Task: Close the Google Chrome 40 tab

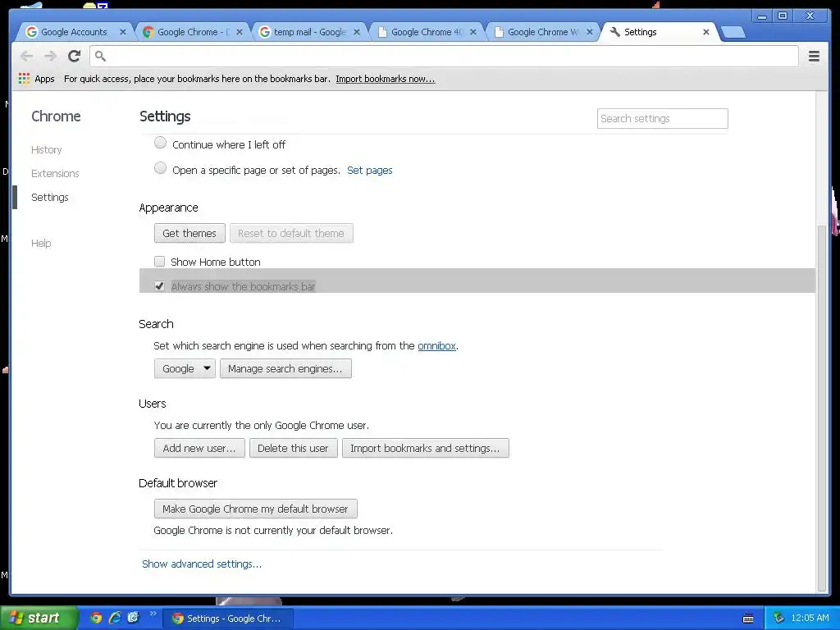Action: tap(473, 32)
